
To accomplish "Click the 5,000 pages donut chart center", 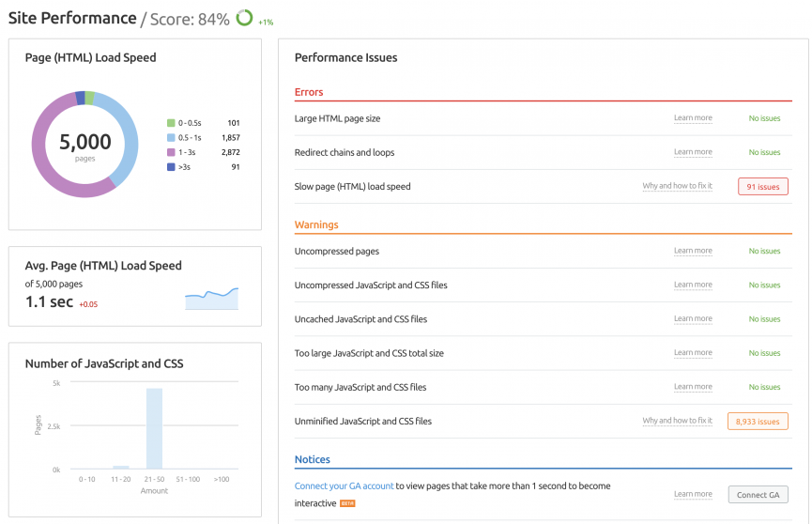I will [x=84, y=145].
